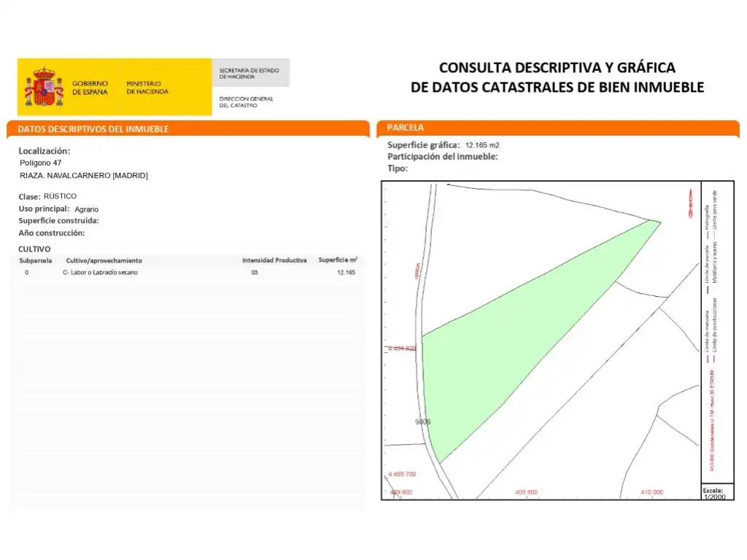Click the 'GOBIERNO DE ESPAÑA' text
The height and width of the screenshot is (560, 747).
tap(90, 87)
